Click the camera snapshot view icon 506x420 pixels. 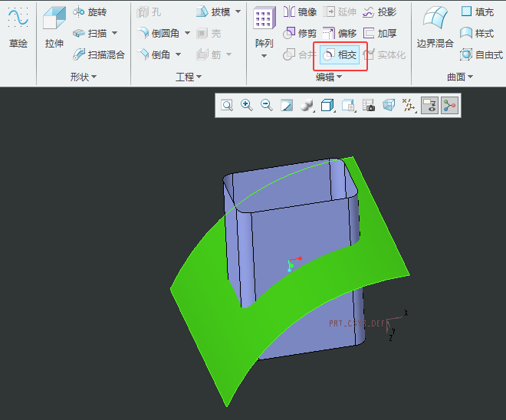(369, 106)
